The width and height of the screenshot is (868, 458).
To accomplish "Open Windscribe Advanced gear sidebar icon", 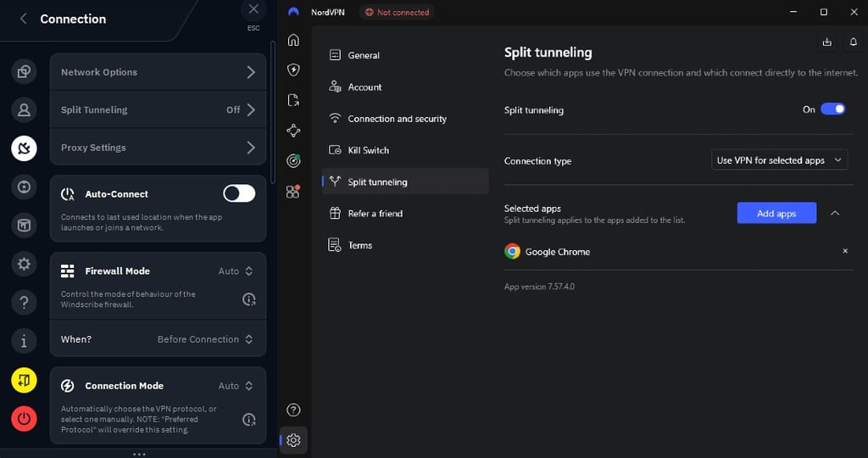I will (24, 264).
